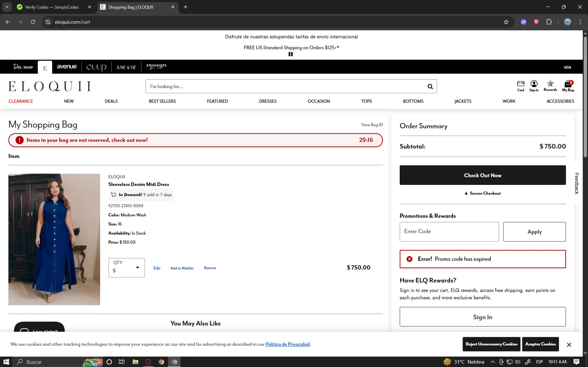Open the DRESSES menu

268,101
